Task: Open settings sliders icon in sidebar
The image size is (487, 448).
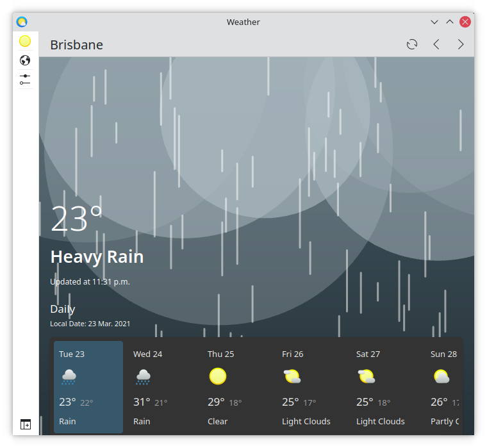Action: pyautogui.click(x=25, y=79)
